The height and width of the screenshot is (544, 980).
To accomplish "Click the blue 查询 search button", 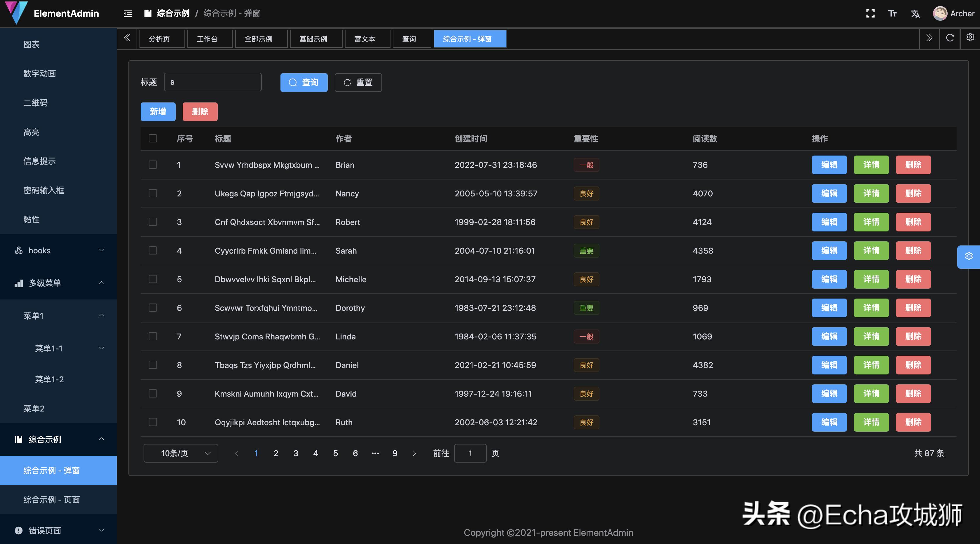I will click(304, 83).
